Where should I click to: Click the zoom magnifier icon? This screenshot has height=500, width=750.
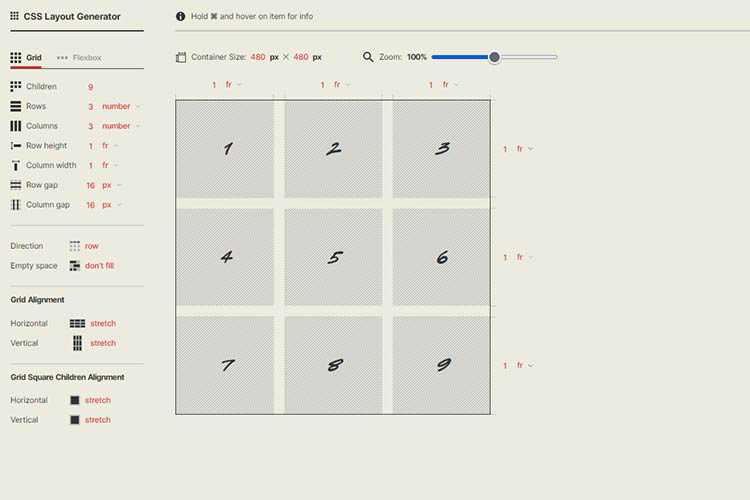pos(368,58)
